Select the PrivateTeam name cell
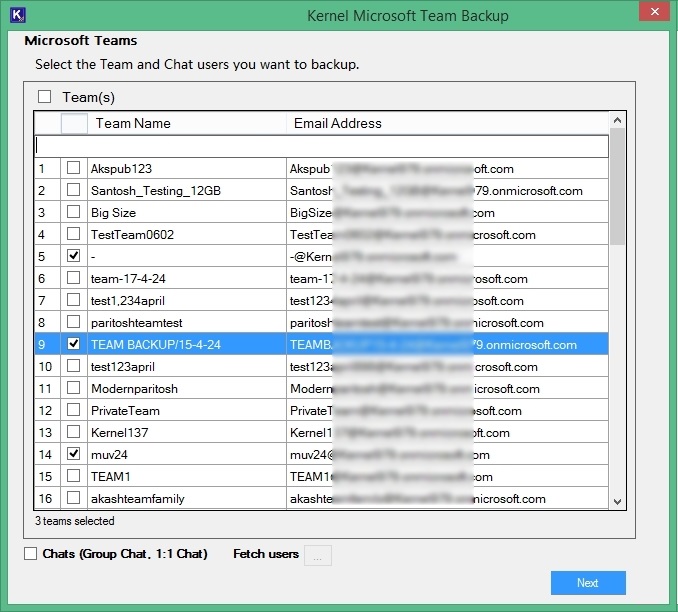The height and width of the screenshot is (612, 678). pos(187,410)
